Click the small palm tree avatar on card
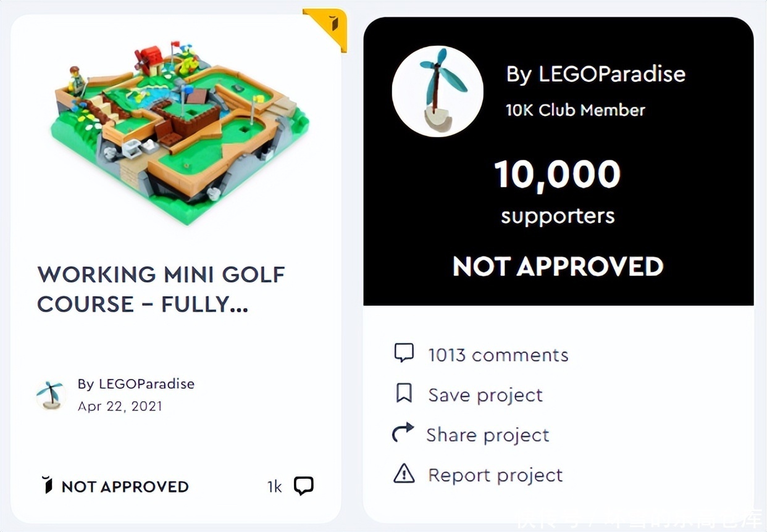This screenshot has width=767, height=532. (50, 395)
